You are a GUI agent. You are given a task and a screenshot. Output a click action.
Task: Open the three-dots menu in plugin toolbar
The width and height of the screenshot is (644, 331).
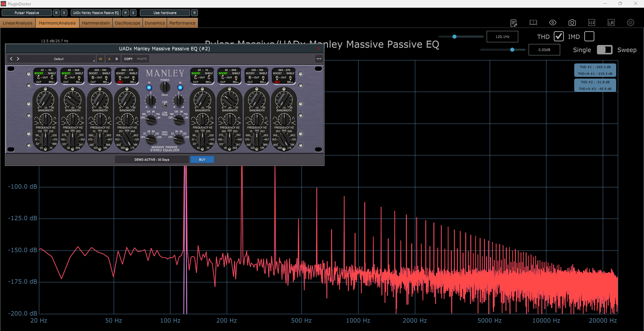point(319,59)
